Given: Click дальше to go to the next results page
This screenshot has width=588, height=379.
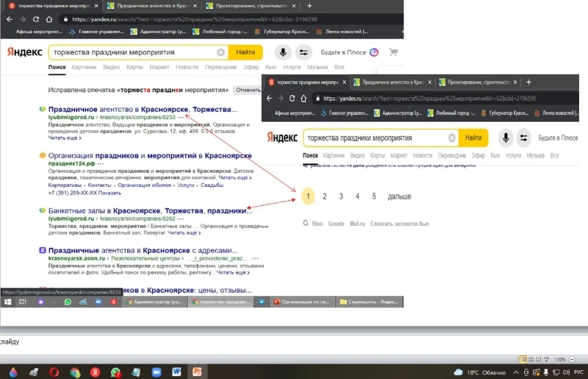Looking at the screenshot, I should click(x=399, y=196).
